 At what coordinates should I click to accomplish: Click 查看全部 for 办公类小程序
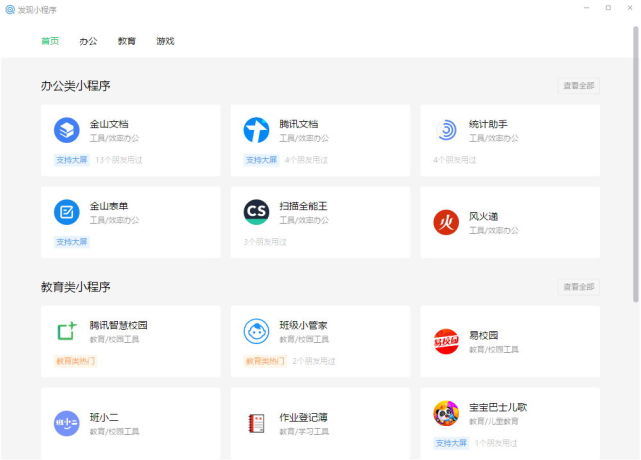point(578,85)
